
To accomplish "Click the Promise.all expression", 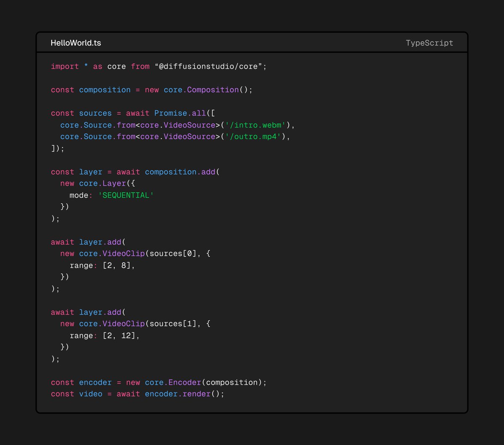I will tap(178, 113).
